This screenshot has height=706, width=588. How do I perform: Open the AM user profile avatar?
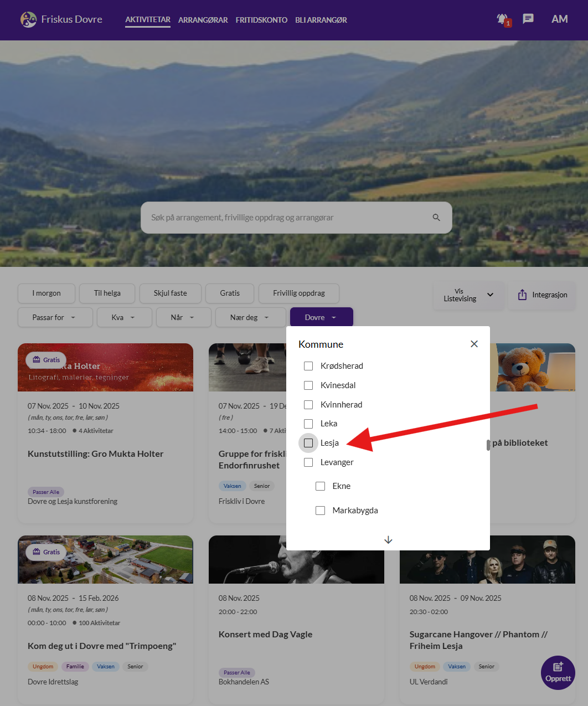click(559, 19)
